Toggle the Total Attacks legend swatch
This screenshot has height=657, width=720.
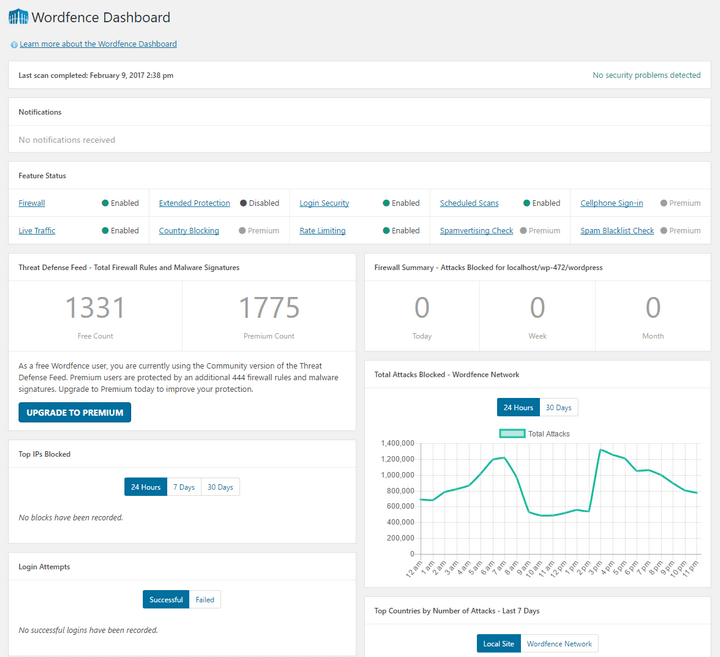512,433
